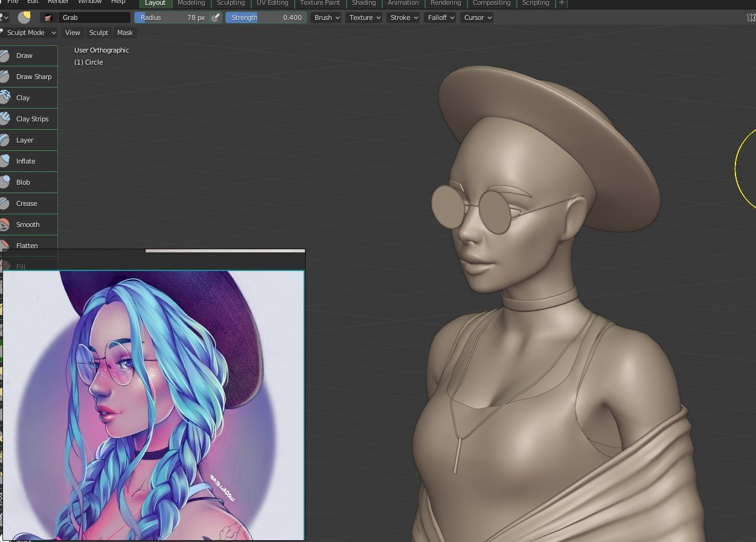Screen dimensions: 756x542
Task: Add a new workspace with plus button
Action: tap(562, 3)
